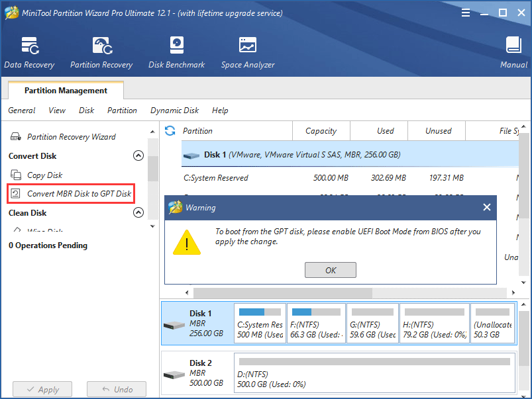Open the Space Analyzer tool
The image size is (532, 399).
[248, 52]
